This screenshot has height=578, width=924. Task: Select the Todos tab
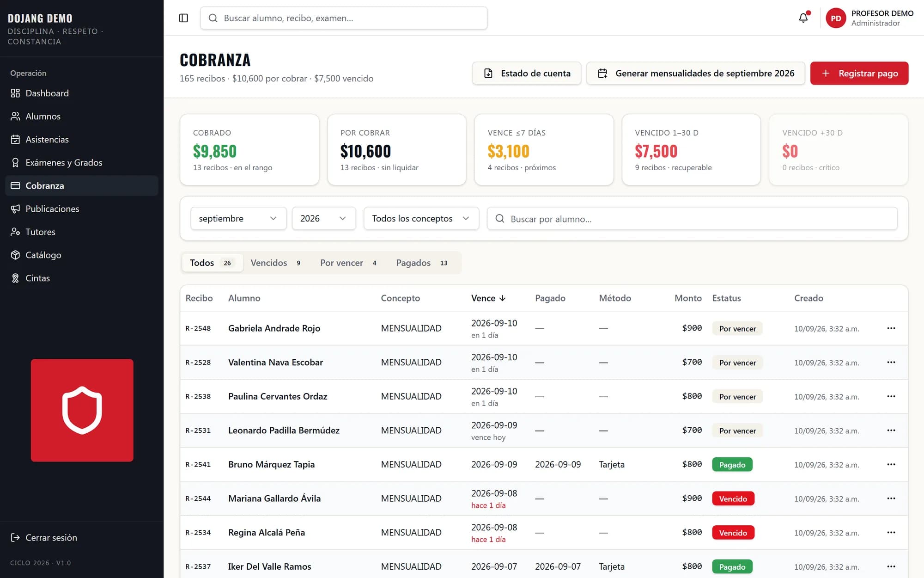pyautogui.click(x=212, y=263)
